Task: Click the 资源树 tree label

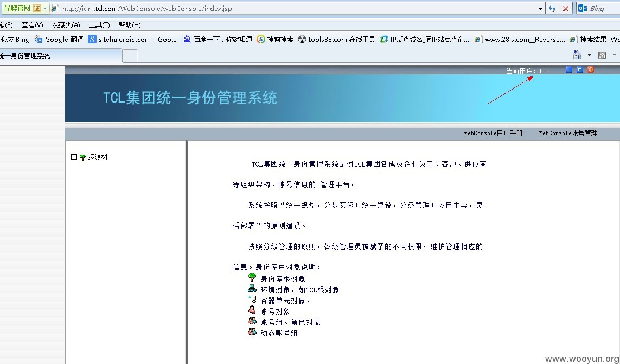Action: (x=98, y=157)
